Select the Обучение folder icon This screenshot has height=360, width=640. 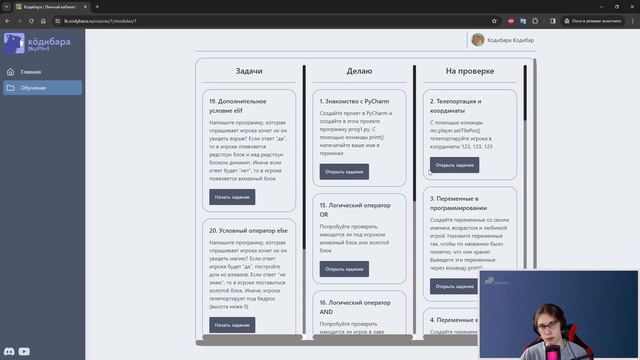click(11, 88)
